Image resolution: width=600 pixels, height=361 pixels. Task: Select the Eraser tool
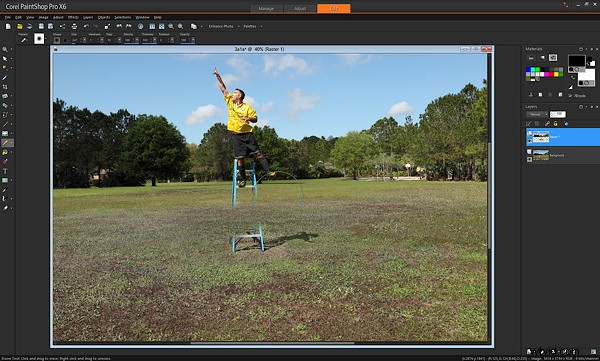coord(5,143)
